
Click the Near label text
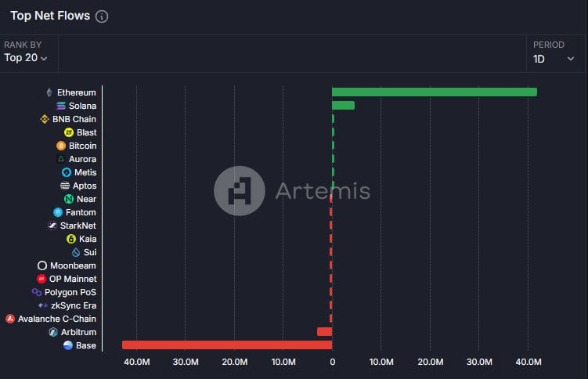(87, 199)
